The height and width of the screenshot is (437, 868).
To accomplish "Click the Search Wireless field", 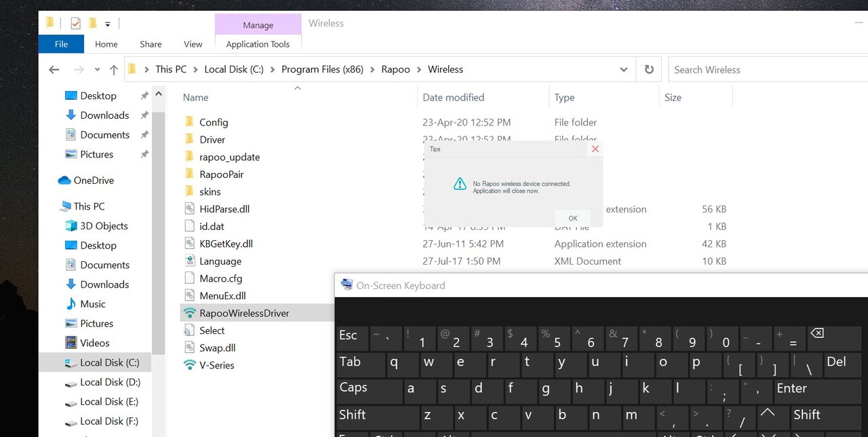I will (768, 69).
